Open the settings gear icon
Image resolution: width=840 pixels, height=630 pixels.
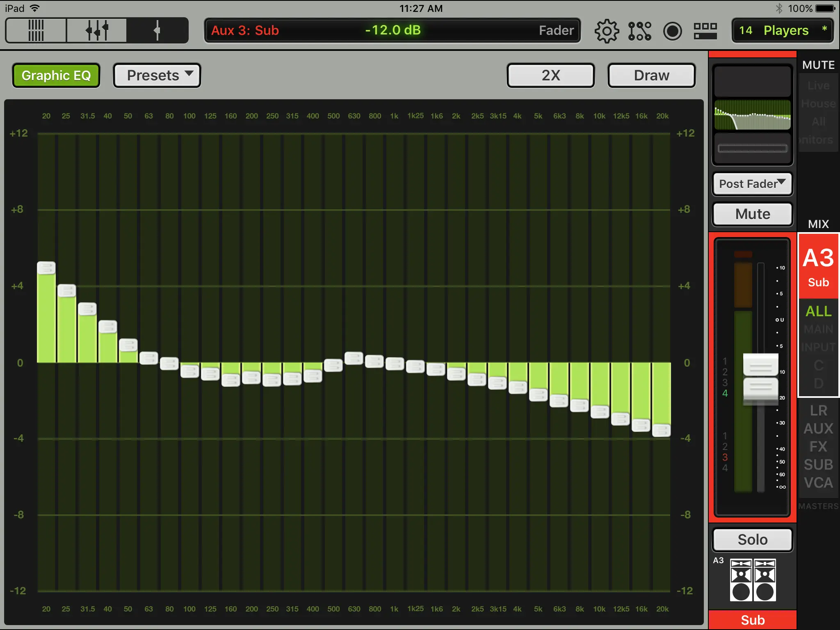(x=607, y=31)
